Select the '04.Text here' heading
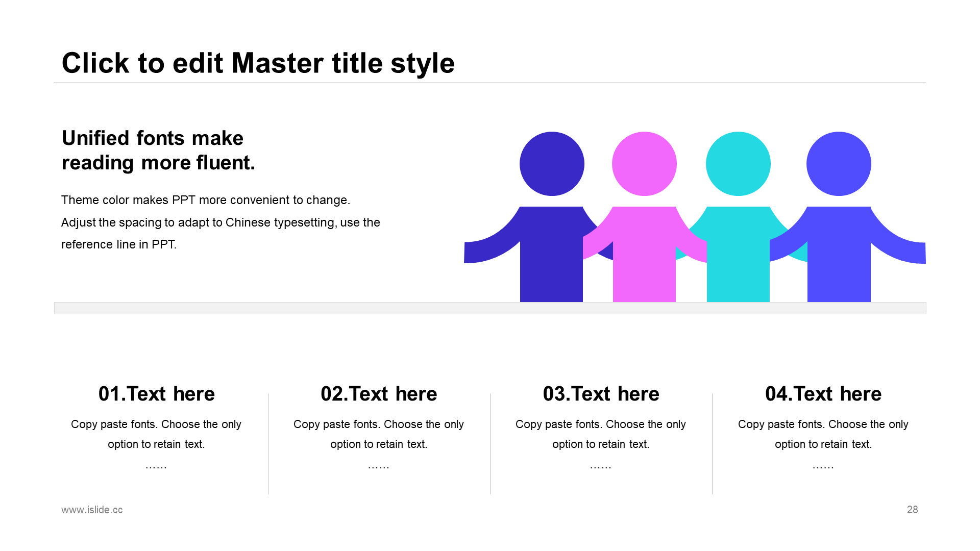This screenshot has width=980, height=551. coord(823,394)
